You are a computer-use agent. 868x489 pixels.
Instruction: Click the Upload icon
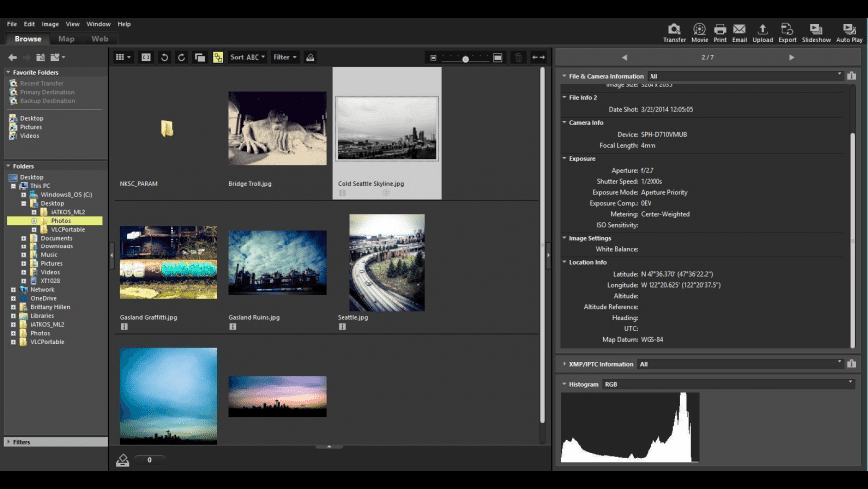763,30
